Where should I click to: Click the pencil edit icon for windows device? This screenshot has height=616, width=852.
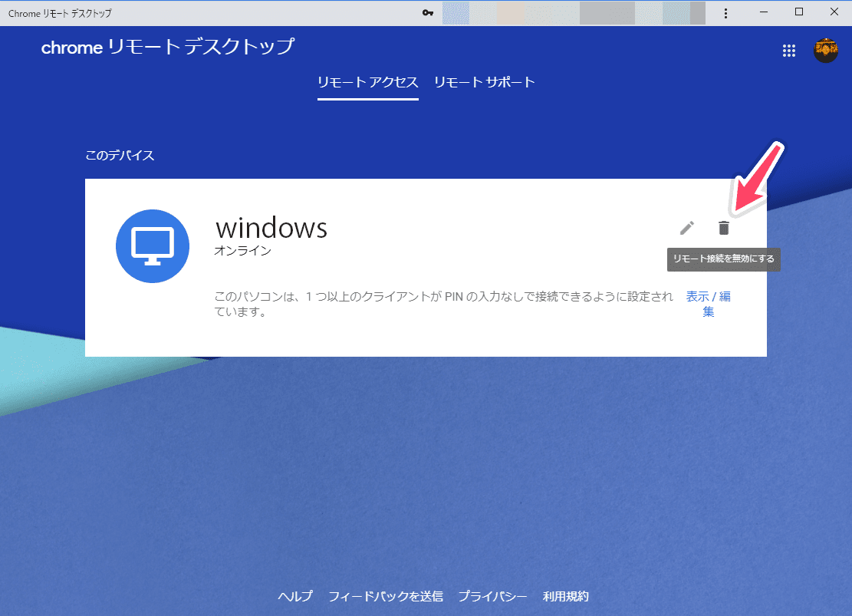click(687, 228)
